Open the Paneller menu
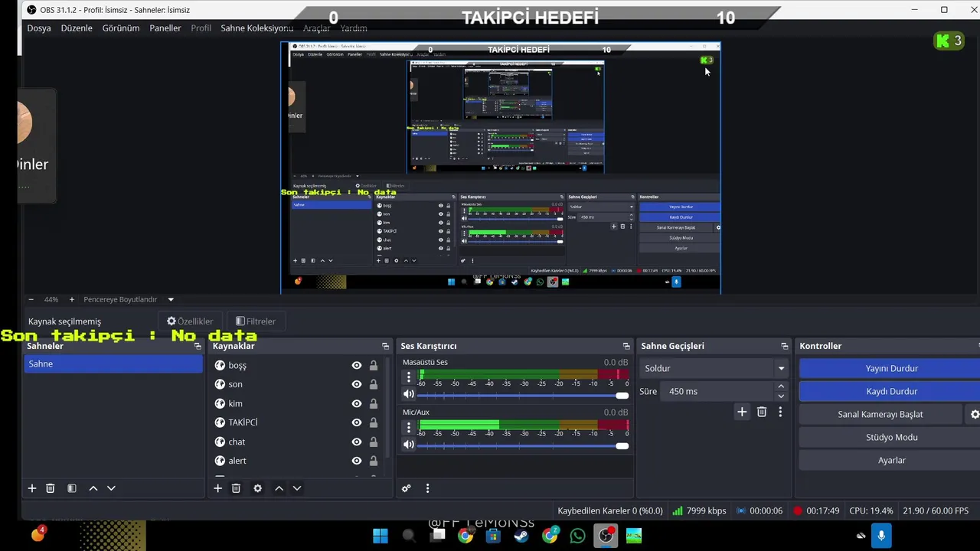This screenshot has width=980, height=551. click(x=165, y=28)
